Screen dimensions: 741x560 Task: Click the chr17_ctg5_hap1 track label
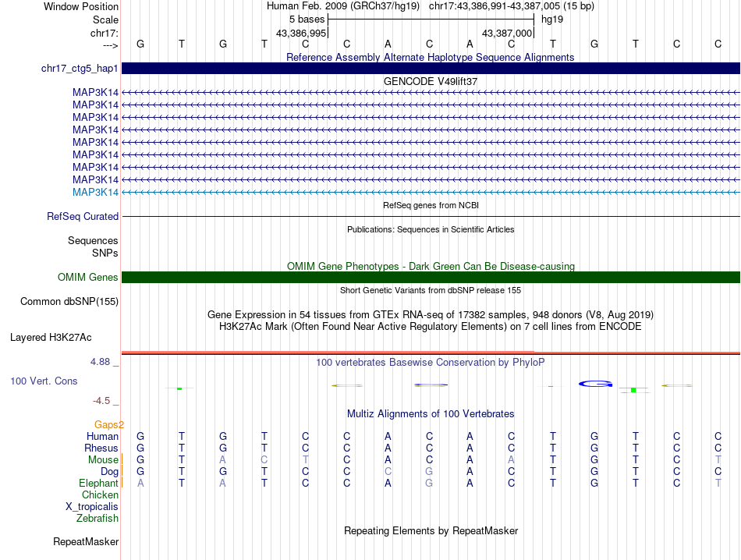(x=80, y=69)
